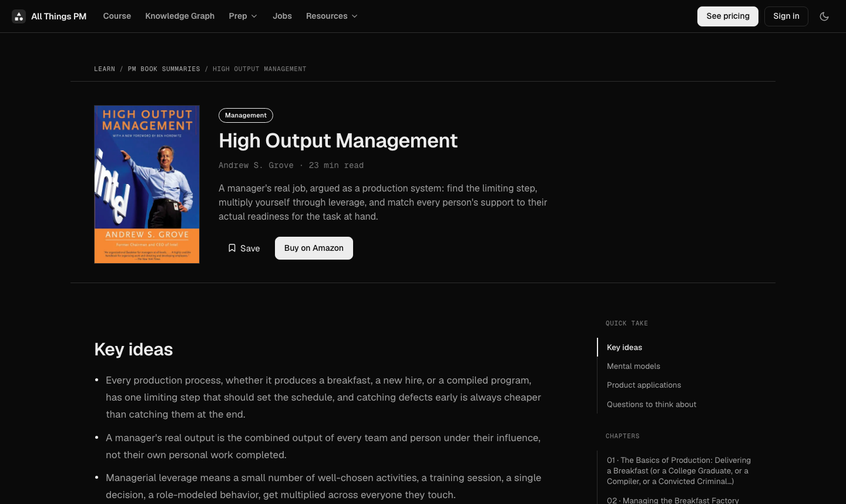Open chapter 02 Managing the Breakfast Factory
846x504 pixels.
coord(673,500)
